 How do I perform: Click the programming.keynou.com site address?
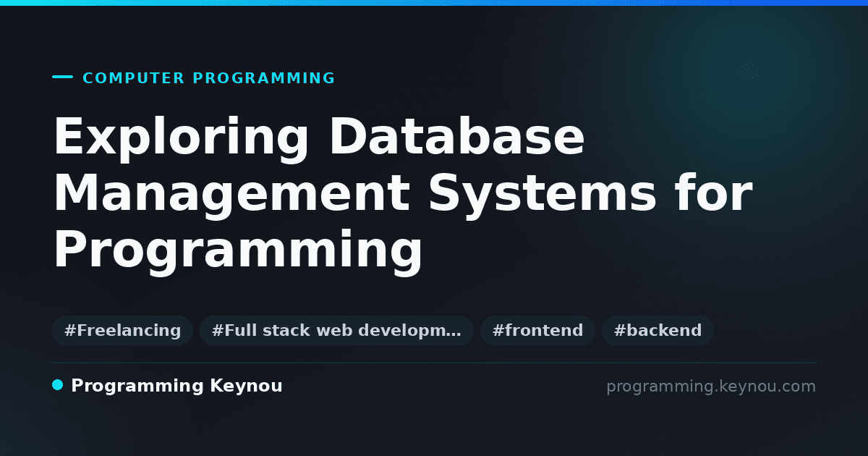pyautogui.click(x=711, y=387)
